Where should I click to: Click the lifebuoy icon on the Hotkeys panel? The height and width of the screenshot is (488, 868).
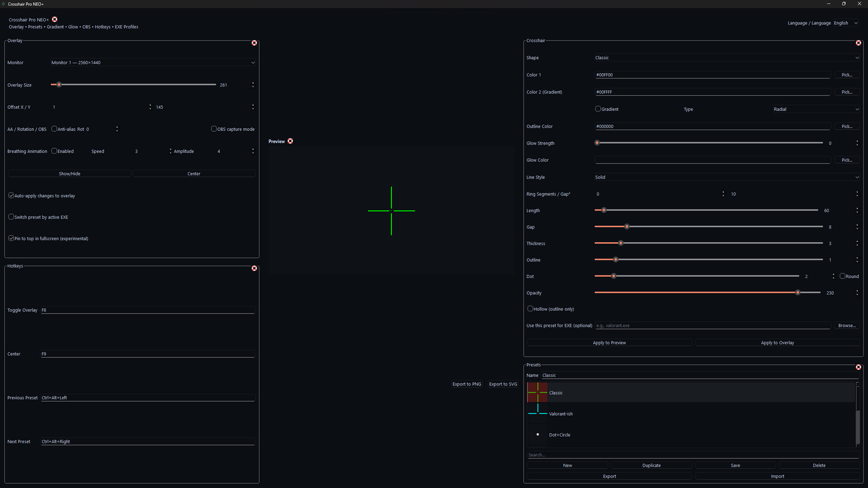point(254,268)
